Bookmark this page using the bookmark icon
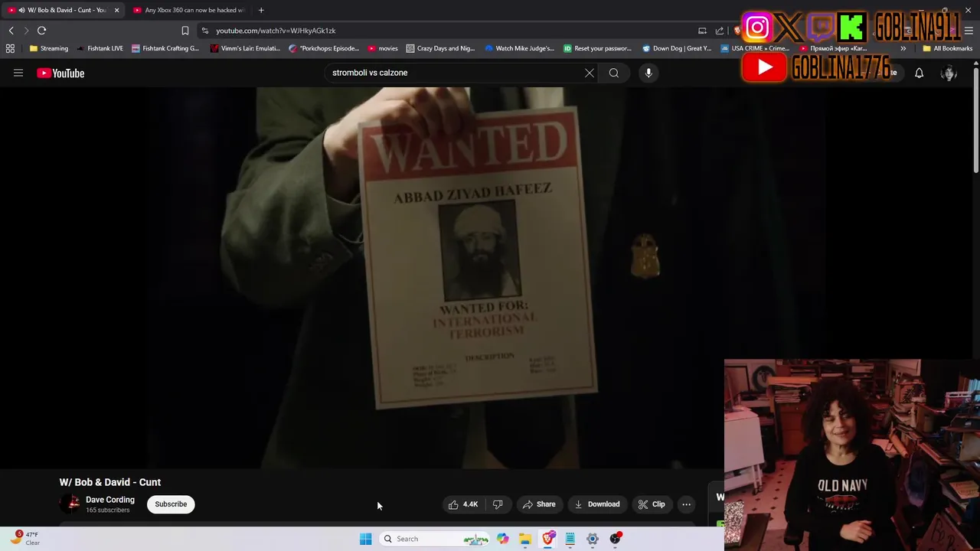The image size is (980, 551). (x=185, y=31)
